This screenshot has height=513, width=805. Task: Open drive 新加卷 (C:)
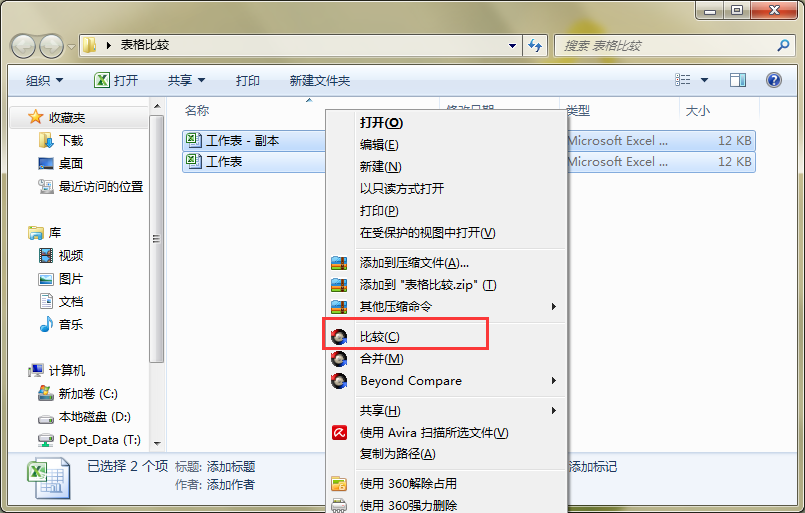[x=88, y=394]
